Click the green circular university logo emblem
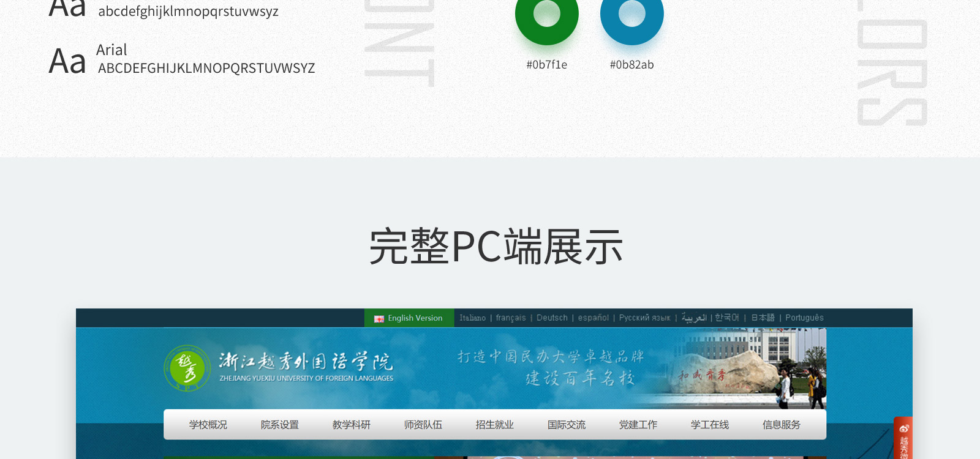Screen dimensions: 980x459 click(184, 368)
